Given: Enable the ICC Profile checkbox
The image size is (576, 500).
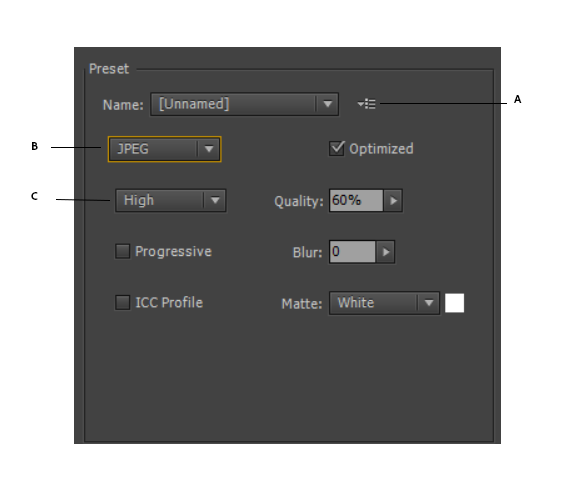Looking at the screenshot, I should (122, 303).
